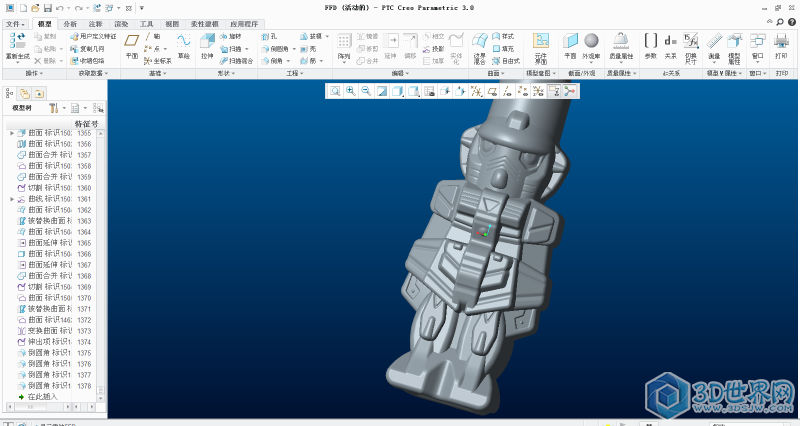Open the Creo help question mark icon
Viewport: 800px width, 426px height.
(792, 22)
